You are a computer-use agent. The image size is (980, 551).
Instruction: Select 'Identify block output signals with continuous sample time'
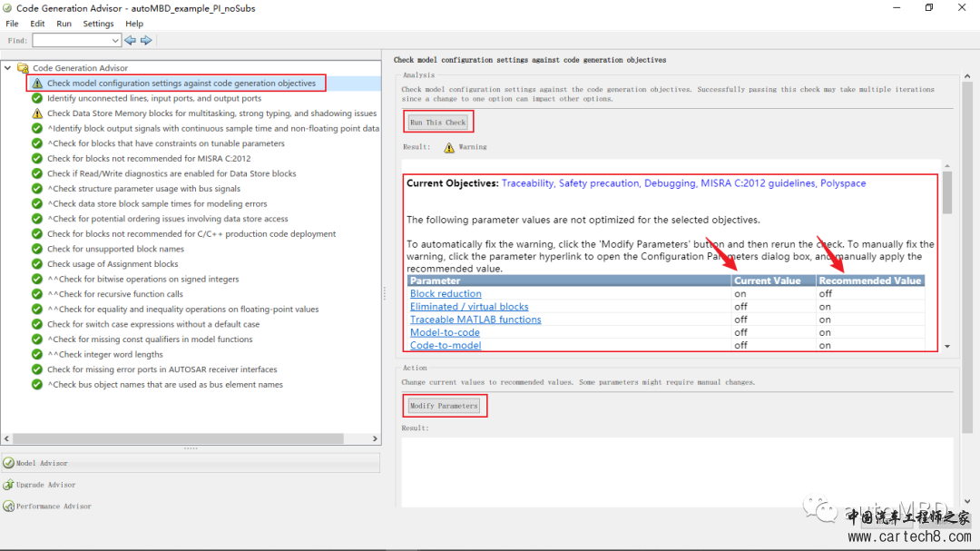click(x=213, y=128)
